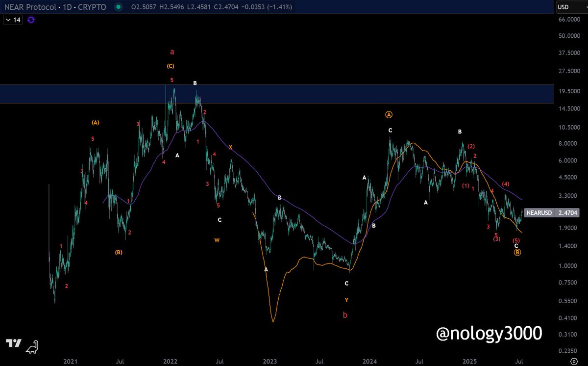This screenshot has height=366, width=588.
Task: Click 0.2350 on the price scale
Action: point(569,351)
